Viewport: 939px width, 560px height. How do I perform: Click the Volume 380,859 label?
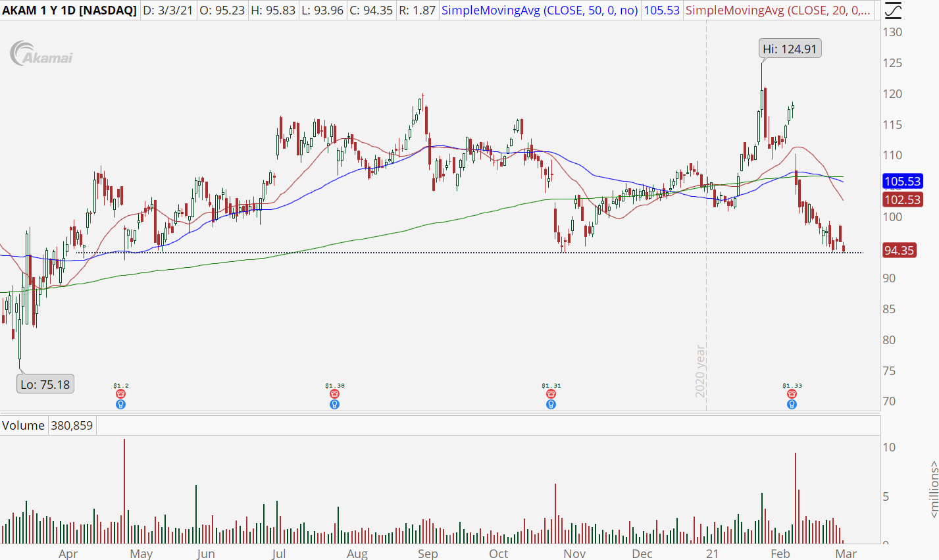(47, 426)
